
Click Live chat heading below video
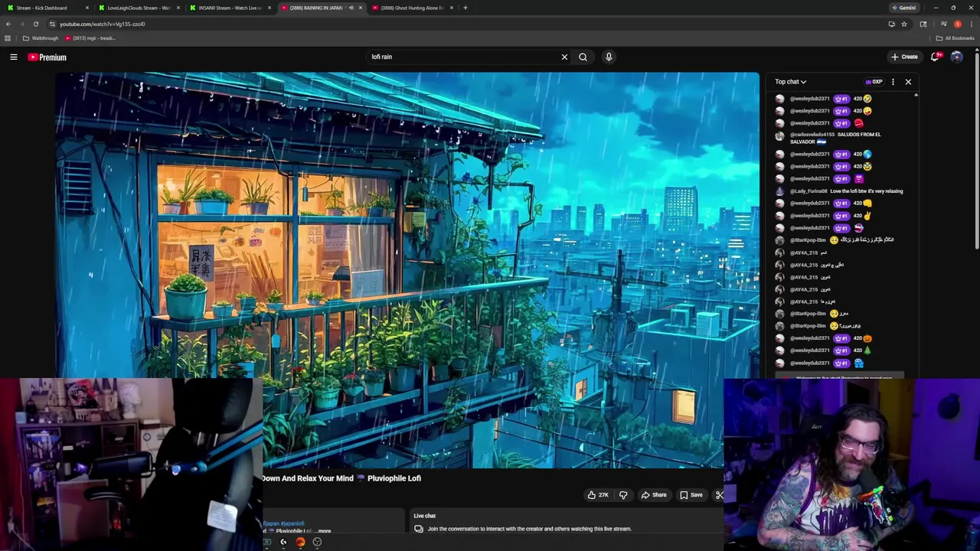pos(425,516)
